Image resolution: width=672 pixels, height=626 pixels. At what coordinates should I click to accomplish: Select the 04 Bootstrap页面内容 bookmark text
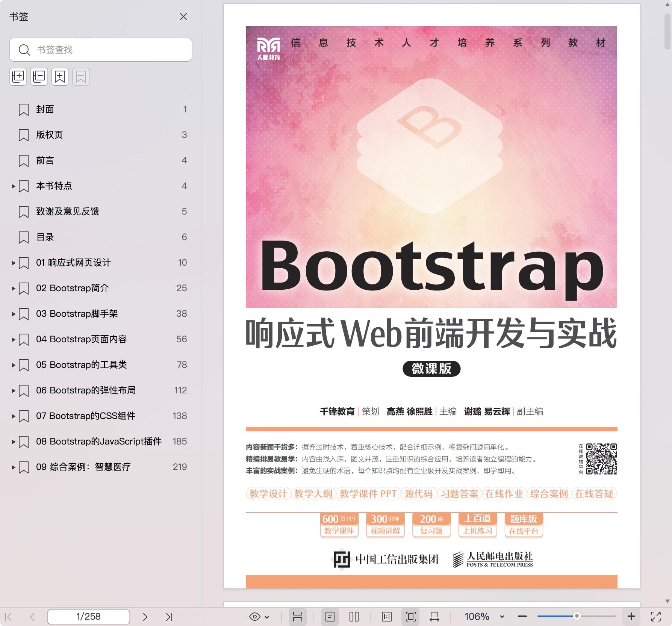point(82,339)
